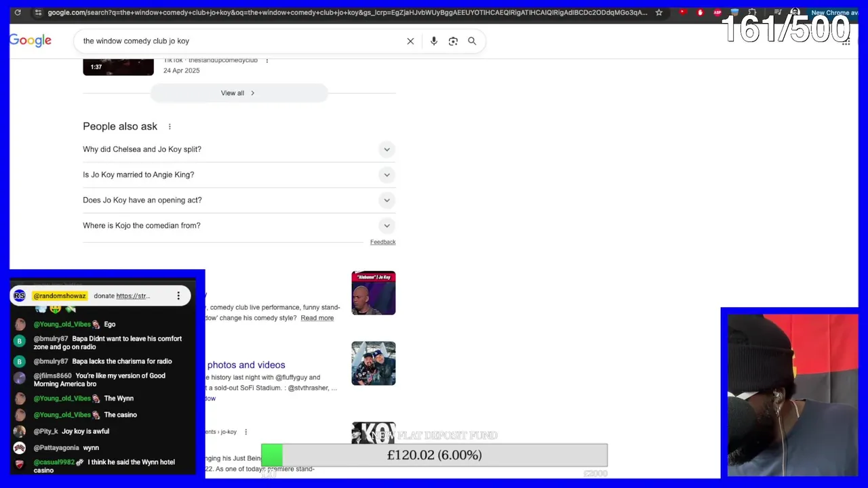Open options menu next to thestandupcomedyclub
The width and height of the screenshot is (868, 488).
click(267, 60)
